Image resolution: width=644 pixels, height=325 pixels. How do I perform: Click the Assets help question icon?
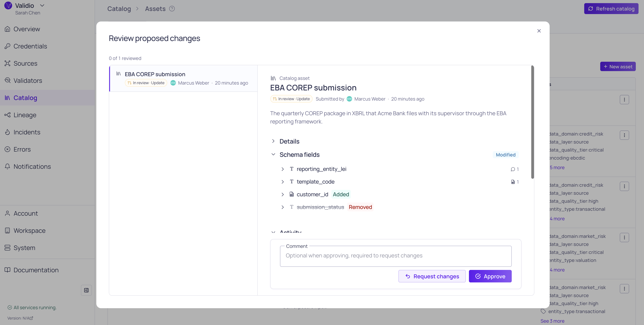tap(172, 9)
